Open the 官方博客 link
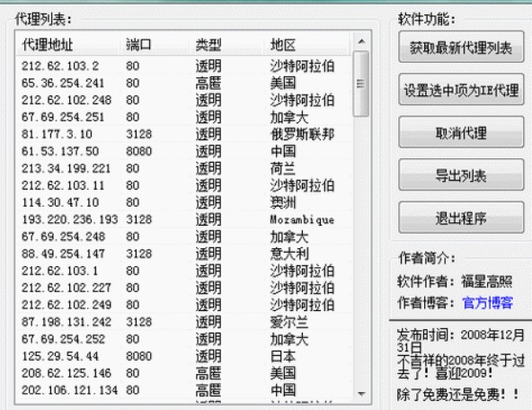This screenshot has height=410, width=532. [487, 302]
